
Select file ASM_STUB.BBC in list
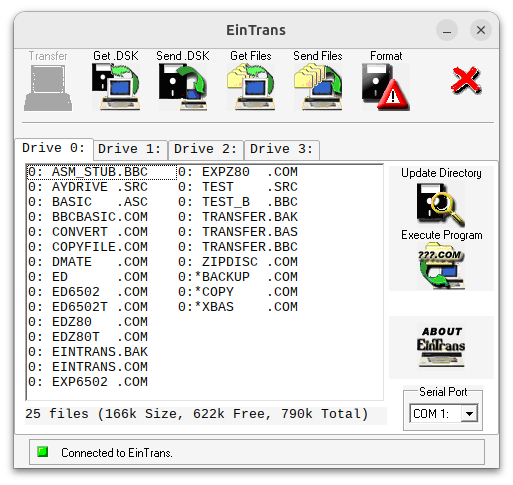(102, 172)
